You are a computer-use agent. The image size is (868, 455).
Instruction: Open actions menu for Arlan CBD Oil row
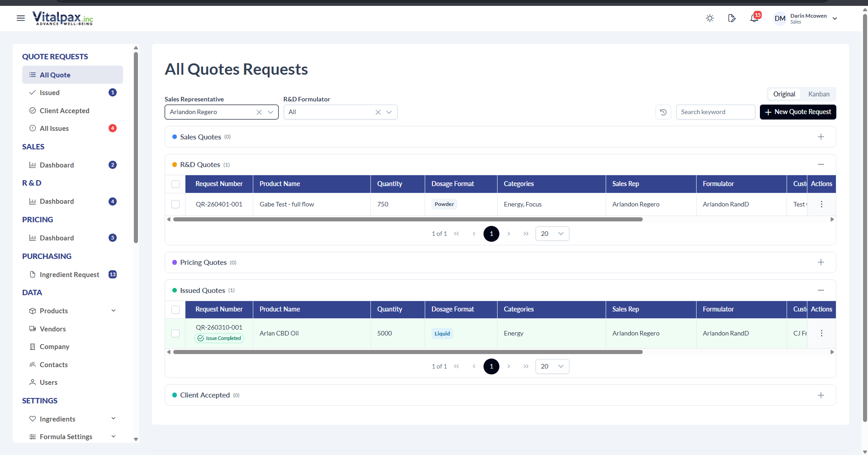point(821,333)
